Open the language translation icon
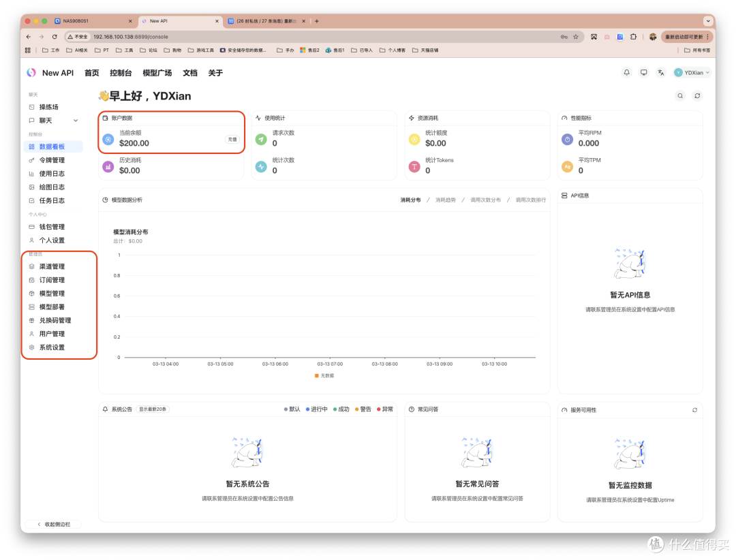This screenshot has height=560, width=736. click(x=661, y=72)
